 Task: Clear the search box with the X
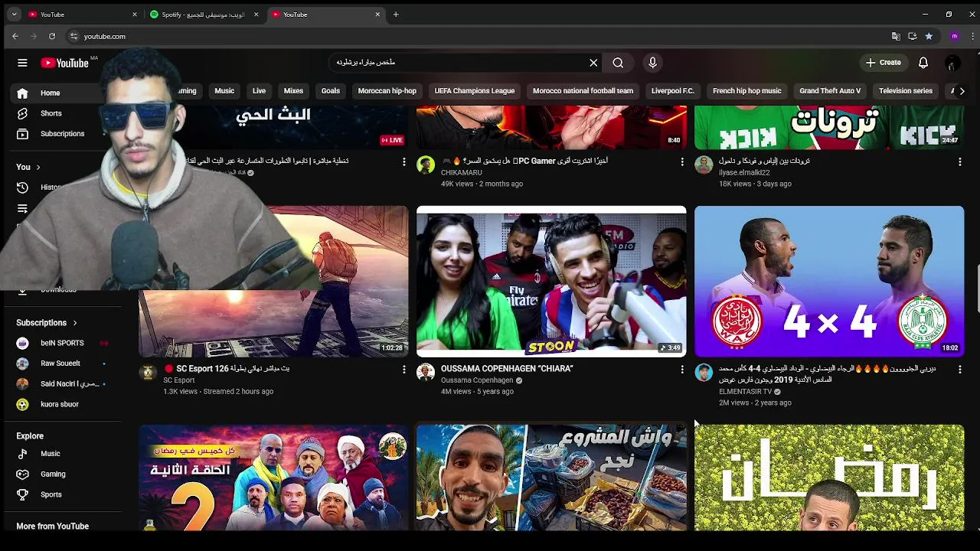(x=593, y=63)
